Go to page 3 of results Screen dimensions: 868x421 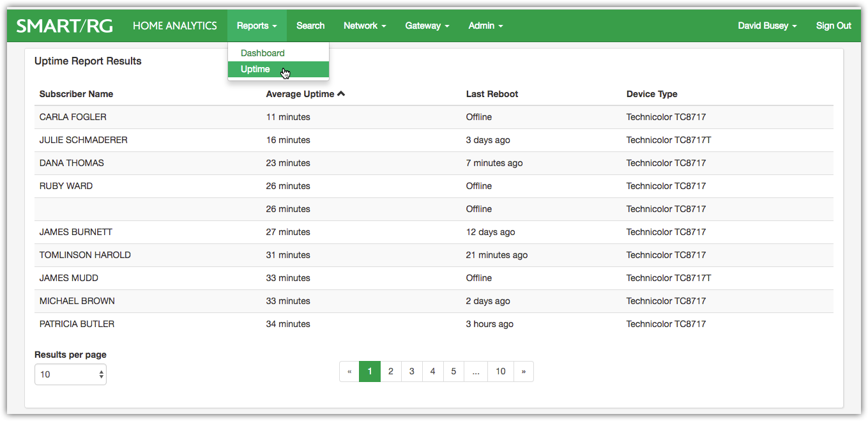tap(411, 371)
